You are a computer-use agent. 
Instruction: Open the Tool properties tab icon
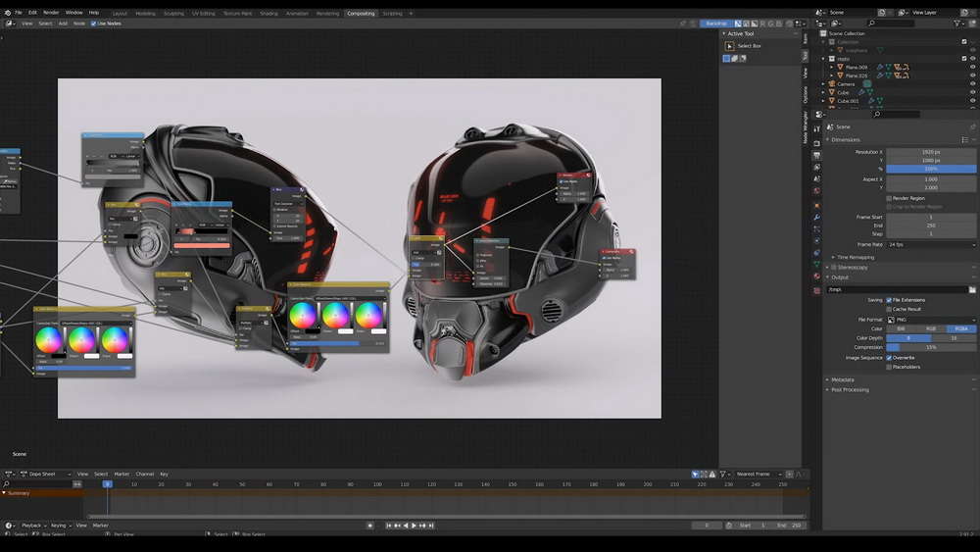click(817, 128)
